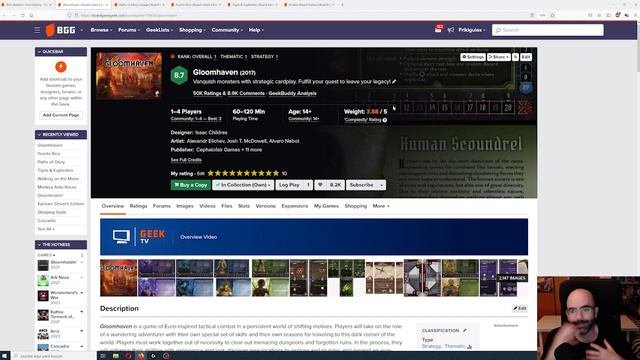640x360 pixels.
Task: Click the Description Edit pencil button
Action: tap(520, 309)
